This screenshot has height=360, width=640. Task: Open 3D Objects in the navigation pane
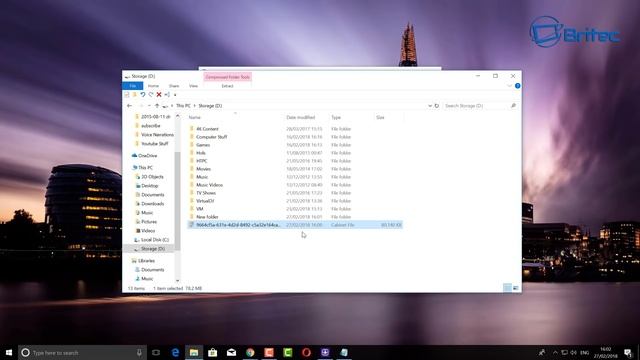[152, 177]
